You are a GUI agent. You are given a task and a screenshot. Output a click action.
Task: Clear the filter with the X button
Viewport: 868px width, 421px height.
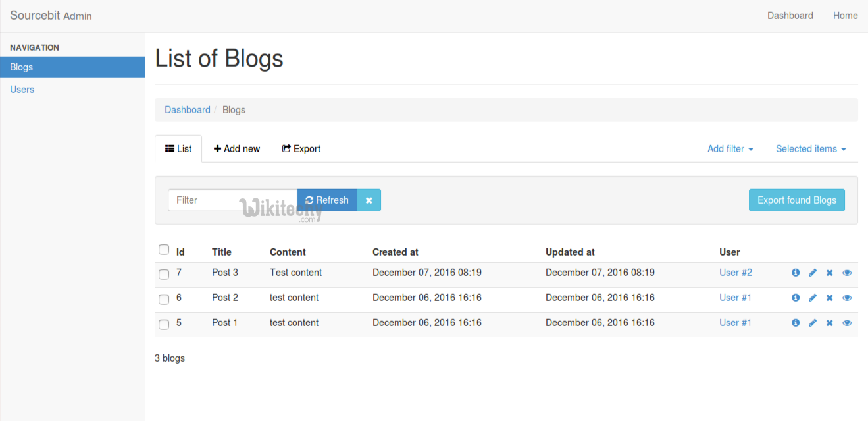369,200
